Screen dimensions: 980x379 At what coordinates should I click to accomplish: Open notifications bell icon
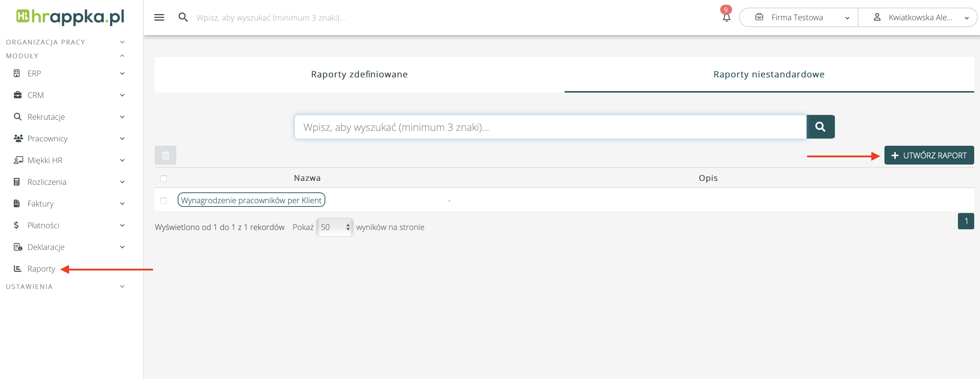[x=726, y=17]
